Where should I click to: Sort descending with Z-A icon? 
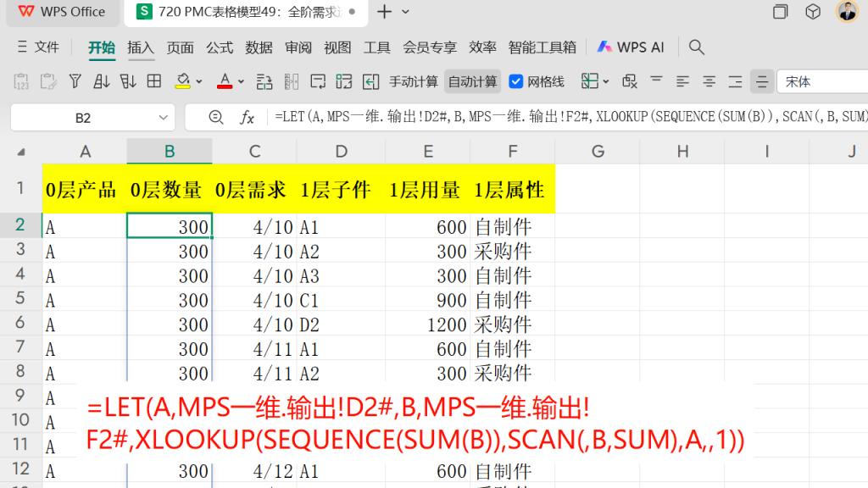point(128,82)
